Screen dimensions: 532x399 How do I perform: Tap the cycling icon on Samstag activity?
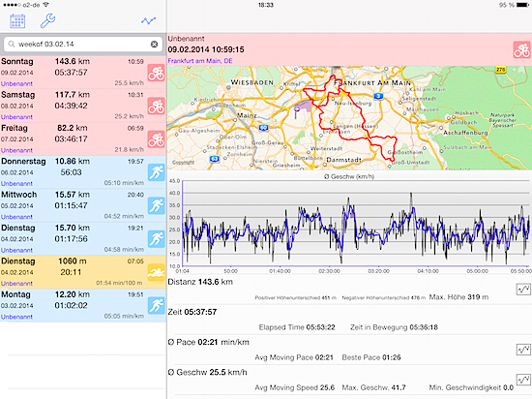156,106
